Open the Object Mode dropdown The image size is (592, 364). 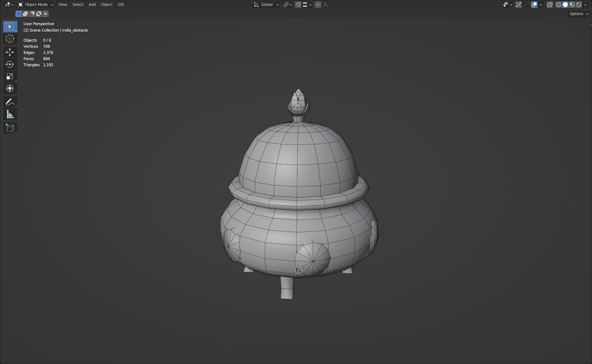tap(35, 5)
